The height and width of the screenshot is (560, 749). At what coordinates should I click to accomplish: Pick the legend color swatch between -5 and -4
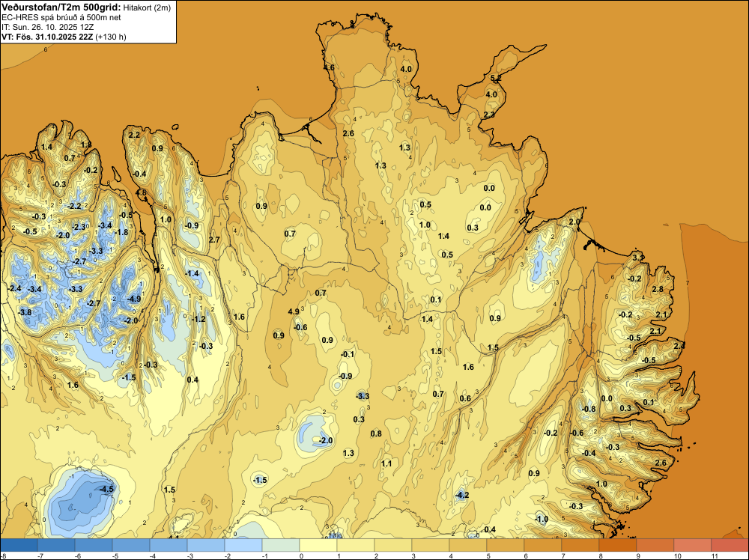click(131, 545)
